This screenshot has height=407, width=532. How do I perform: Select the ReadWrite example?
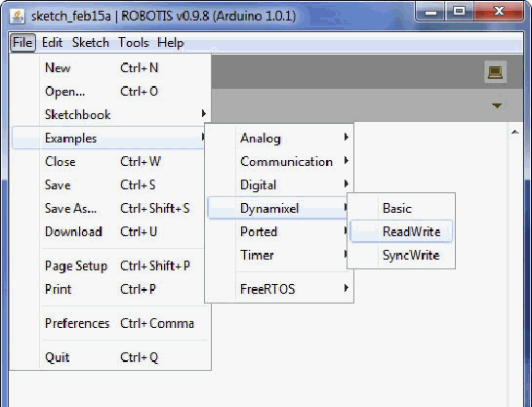[401, 231]
